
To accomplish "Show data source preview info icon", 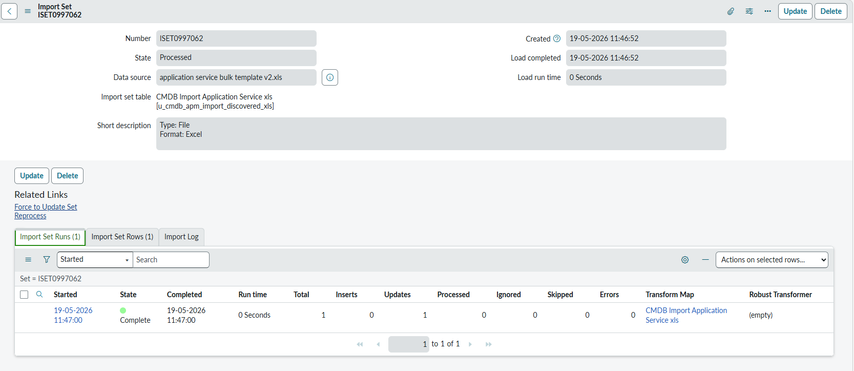I will pos(330,77).
